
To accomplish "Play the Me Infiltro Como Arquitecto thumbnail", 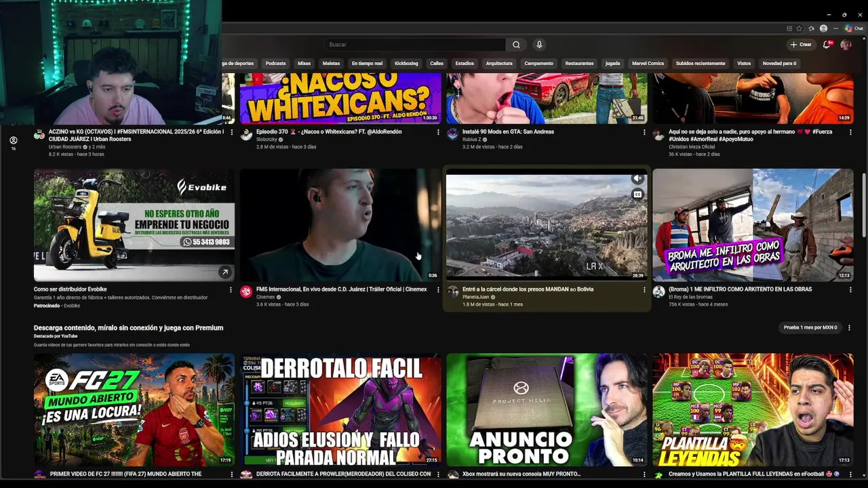I will (753, 225).
